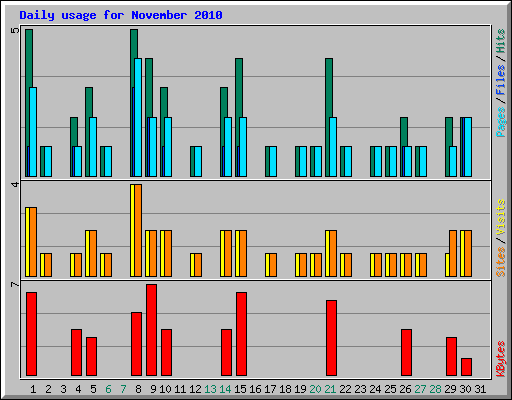The image size is (512, 400).
Task: Click green weekend day label "28"
Action: 435,389
